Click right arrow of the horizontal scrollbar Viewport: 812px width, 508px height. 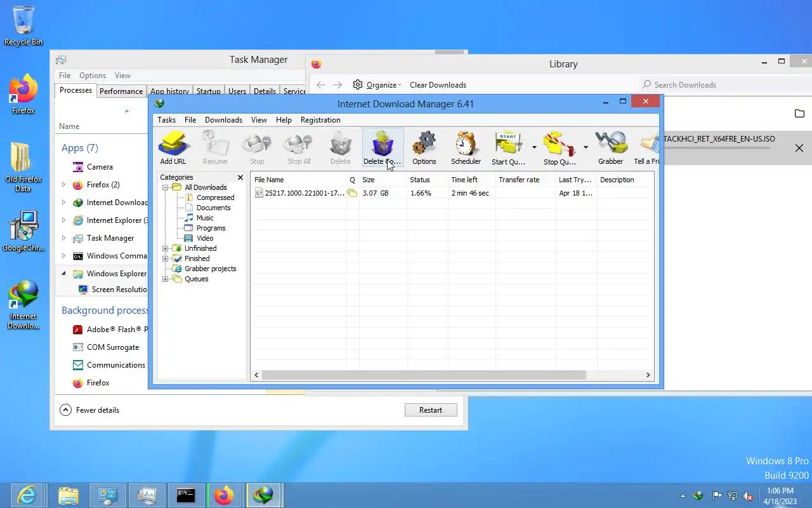648,375
